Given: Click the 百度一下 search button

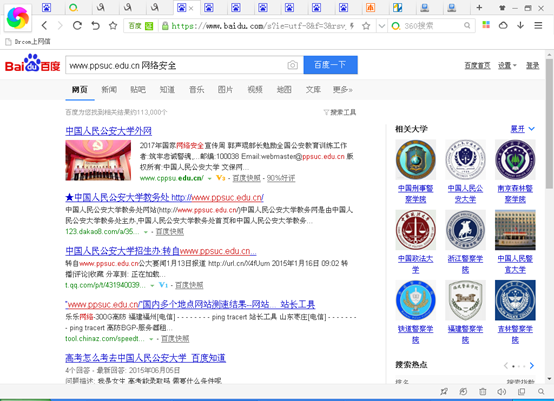Looking at the screenshot, I should (x=330, y=65).
